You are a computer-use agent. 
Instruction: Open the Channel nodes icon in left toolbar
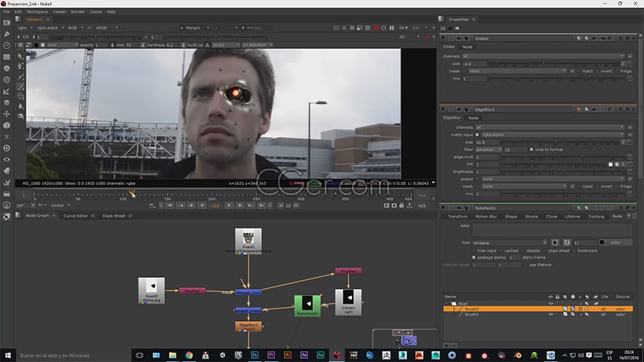pyautogui.click(x=7, y=57)
